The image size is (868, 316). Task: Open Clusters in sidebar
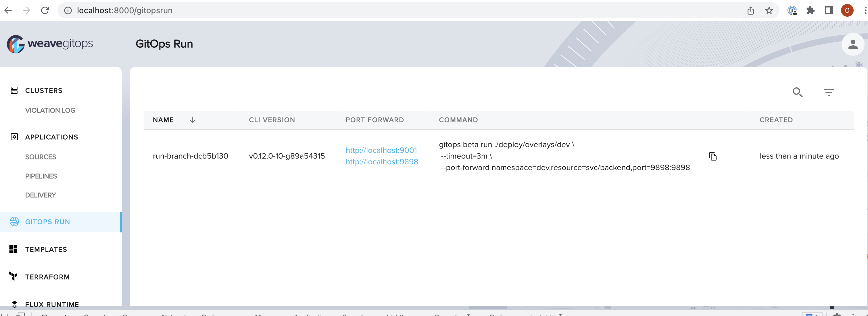pos(44,90)
